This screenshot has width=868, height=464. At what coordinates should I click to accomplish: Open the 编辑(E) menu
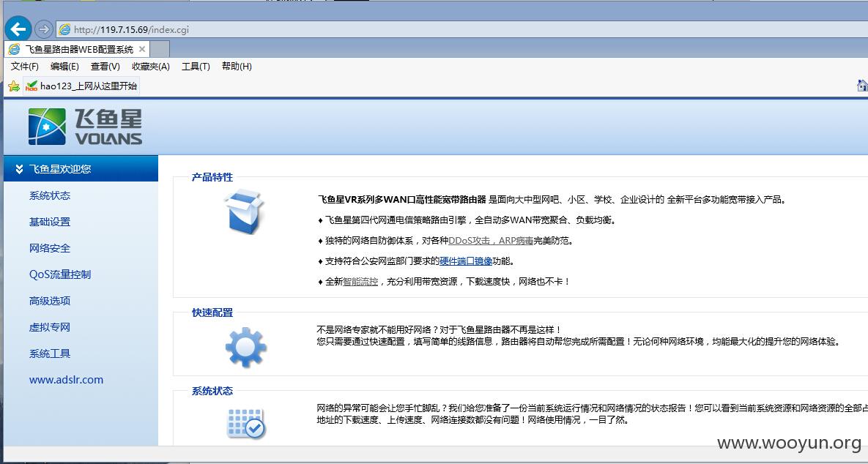pos(64,67)
